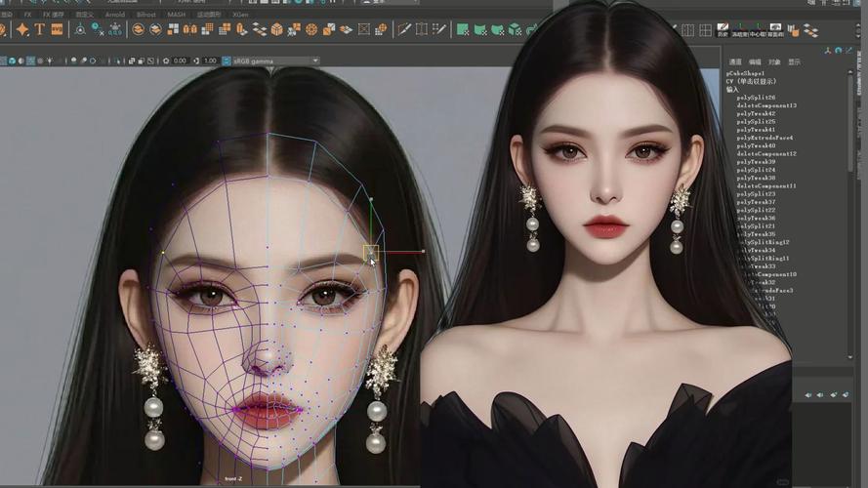Click the channel box vertical scrollbar
The height and width of the screenshot is (488, 868).
click(x=850, y=122)
